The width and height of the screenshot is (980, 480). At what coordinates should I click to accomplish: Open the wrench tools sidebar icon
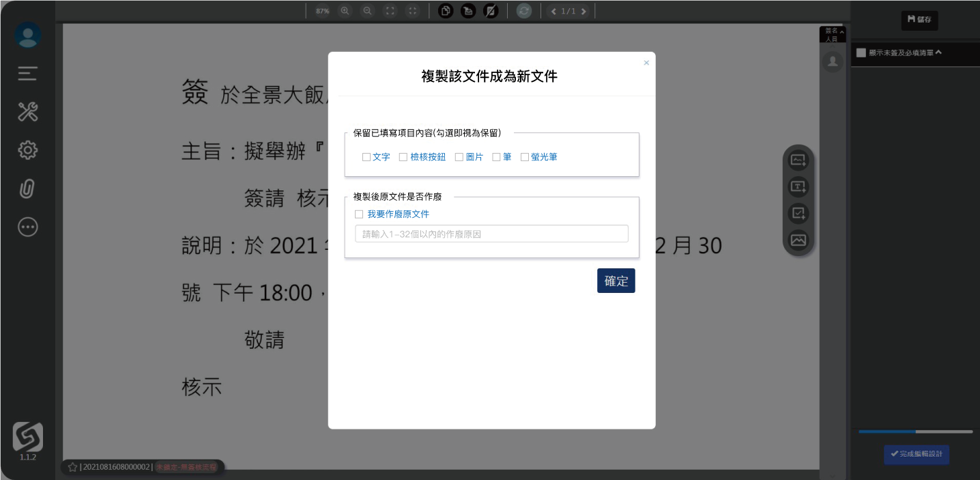tap(28, 111)
